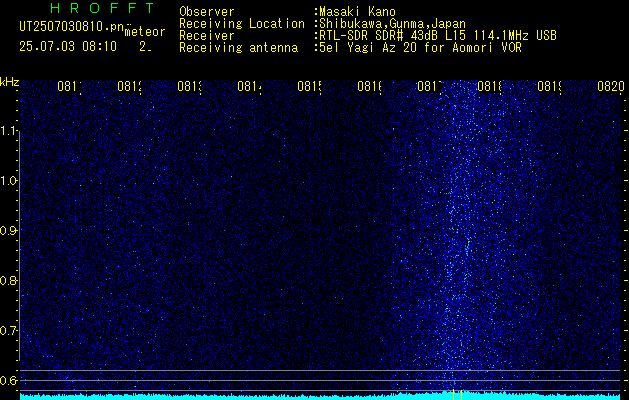This screenshot has height=400, width=629.
Task: Click the word meteor
Action: coord(145,32)
